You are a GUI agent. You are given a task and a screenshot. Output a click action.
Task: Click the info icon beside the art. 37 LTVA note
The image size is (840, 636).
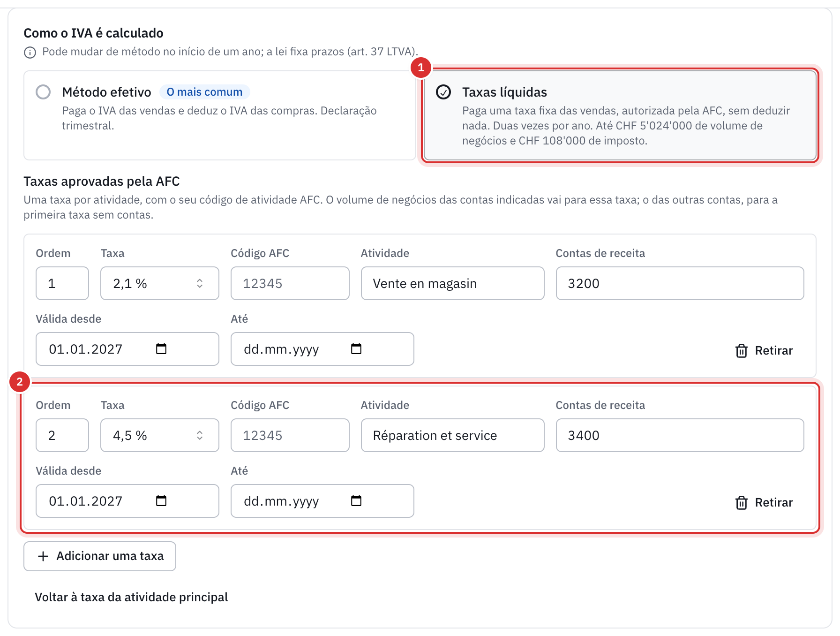click(x=30, y=52)
